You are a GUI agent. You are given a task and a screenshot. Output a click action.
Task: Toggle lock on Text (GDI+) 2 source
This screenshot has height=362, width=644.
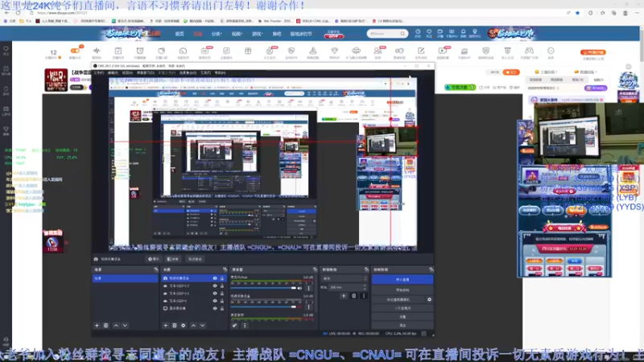(x=222, y=294)
